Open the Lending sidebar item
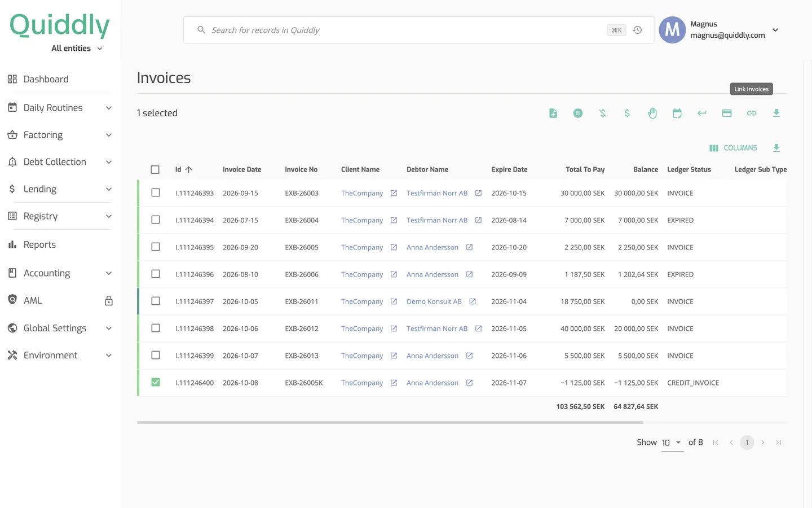Viewport: 812px width, 508px height. coord(60,189)
